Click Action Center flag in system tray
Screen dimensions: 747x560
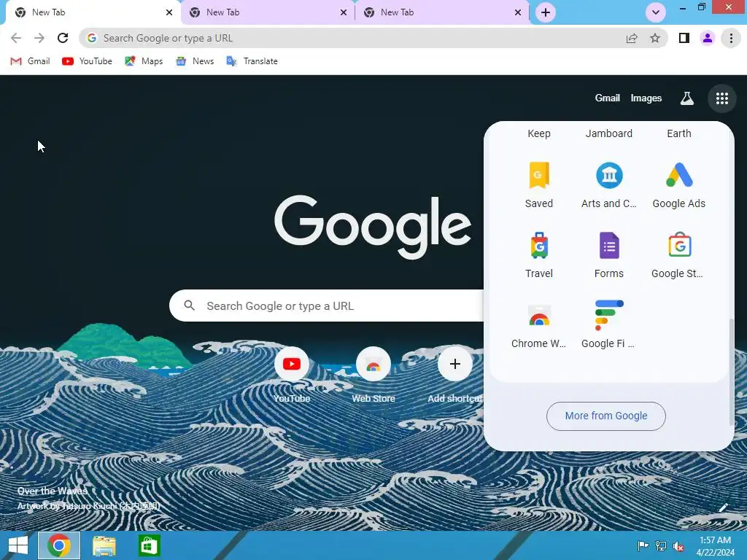(x=643, y=545)
